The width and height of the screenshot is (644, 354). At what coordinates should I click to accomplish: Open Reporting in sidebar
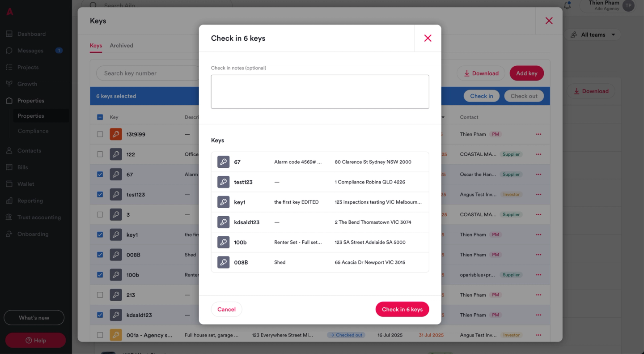[x=30, y=200]
